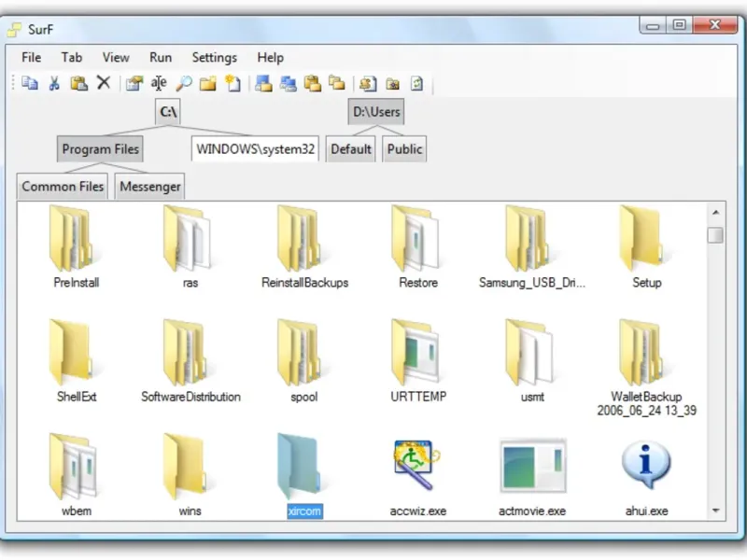Click the folder settings toolbar icon
The image size is (747, 560).
(x=392, y=84)
